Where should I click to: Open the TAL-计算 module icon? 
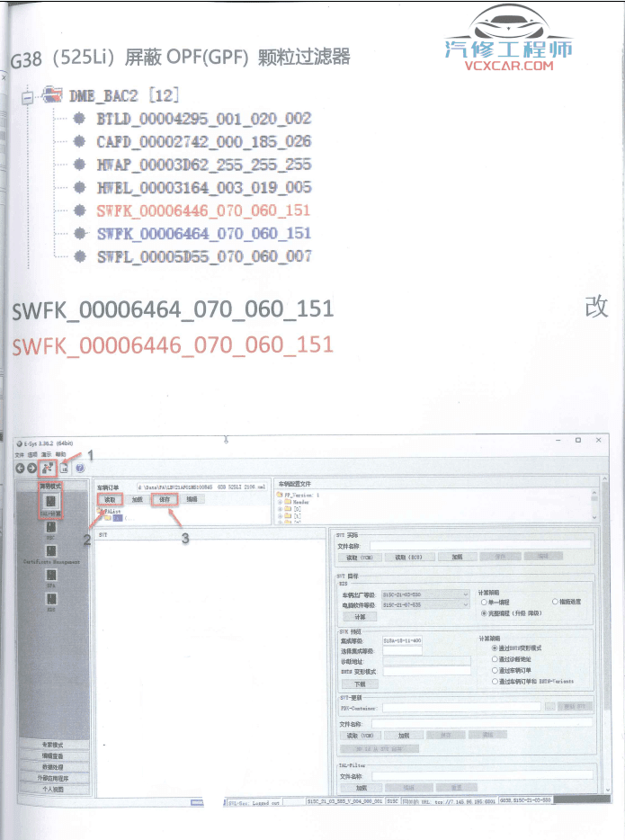pos(51,502)
